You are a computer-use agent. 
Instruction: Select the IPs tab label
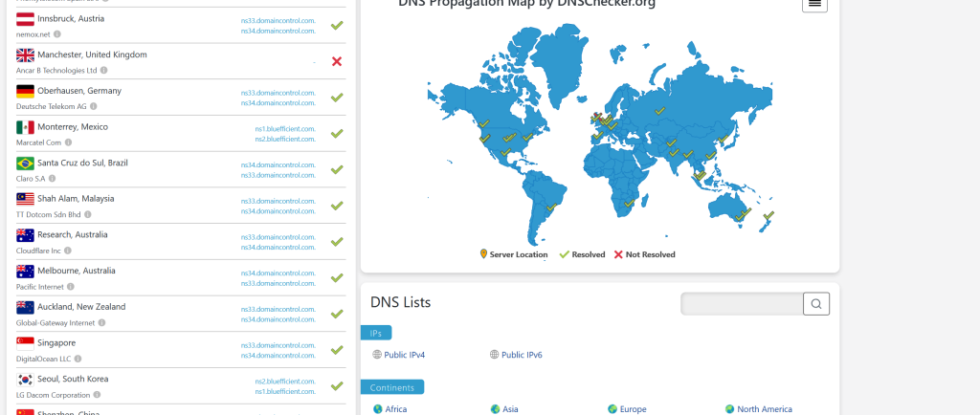pyautogui.click(x=375, y=334)
